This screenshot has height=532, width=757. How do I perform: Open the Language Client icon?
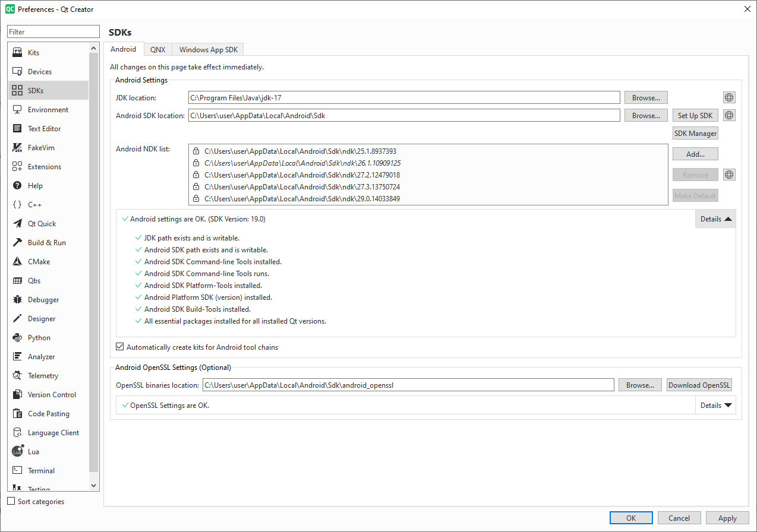click(17, 433)
